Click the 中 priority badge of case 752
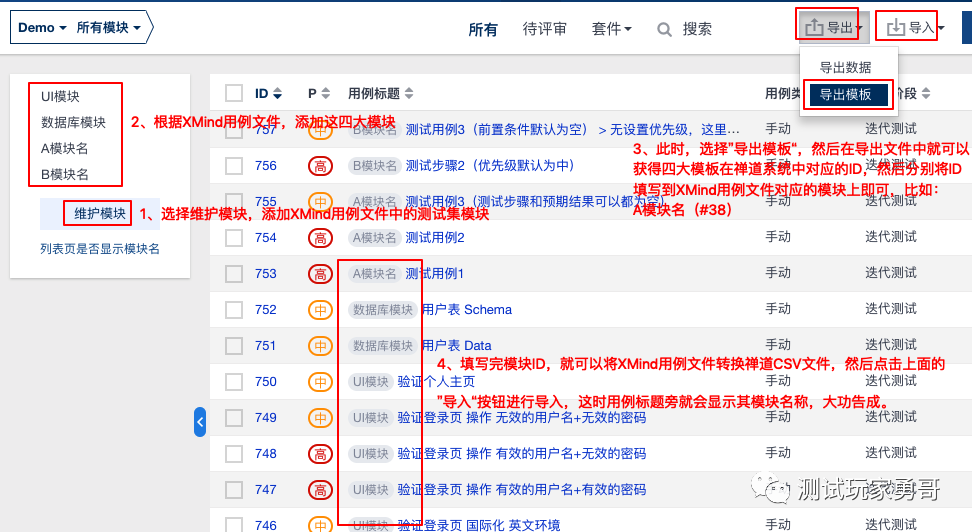Image resolution: width=972 pixels, height=532 pixels. [x=320, y=310]
